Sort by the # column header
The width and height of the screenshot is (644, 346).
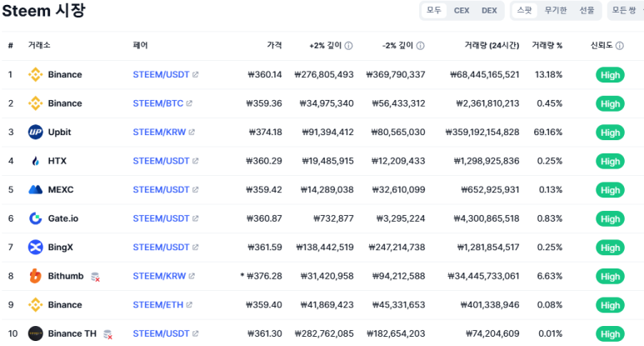coord(10,45)
